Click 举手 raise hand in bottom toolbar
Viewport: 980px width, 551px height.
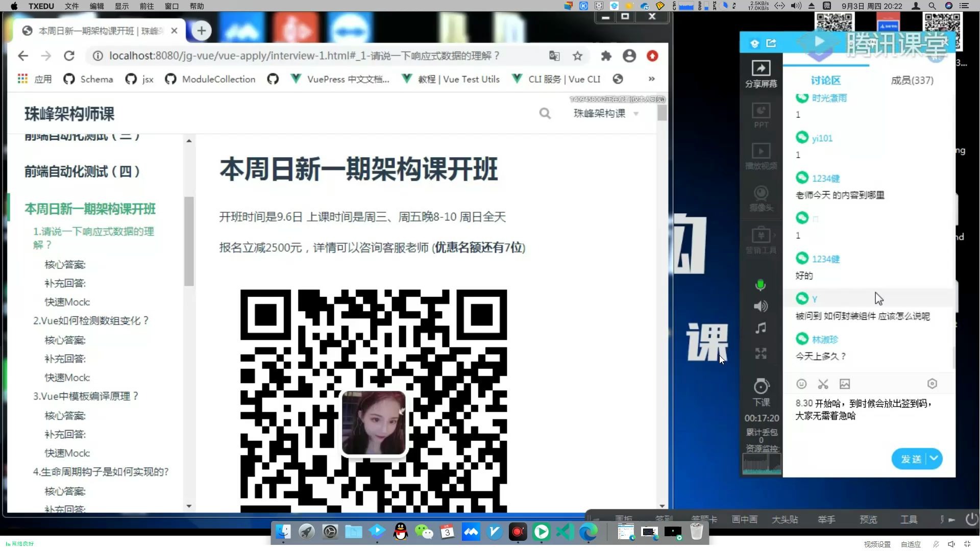[x=826, y=519]
